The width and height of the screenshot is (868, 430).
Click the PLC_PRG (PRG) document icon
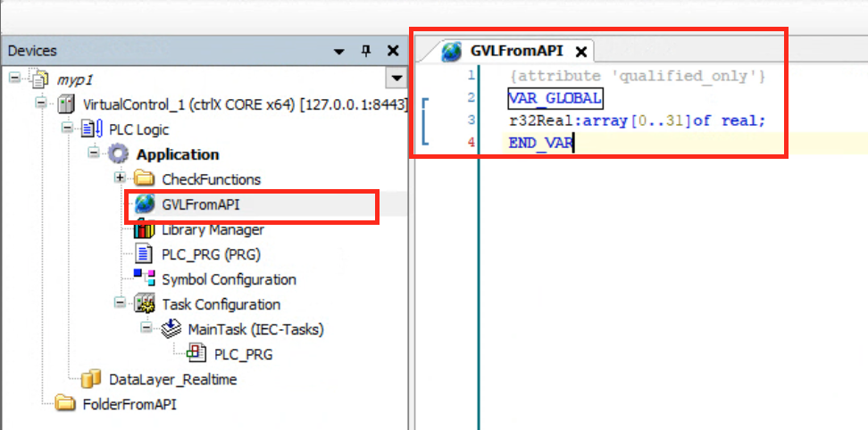(x=144, y=254)
